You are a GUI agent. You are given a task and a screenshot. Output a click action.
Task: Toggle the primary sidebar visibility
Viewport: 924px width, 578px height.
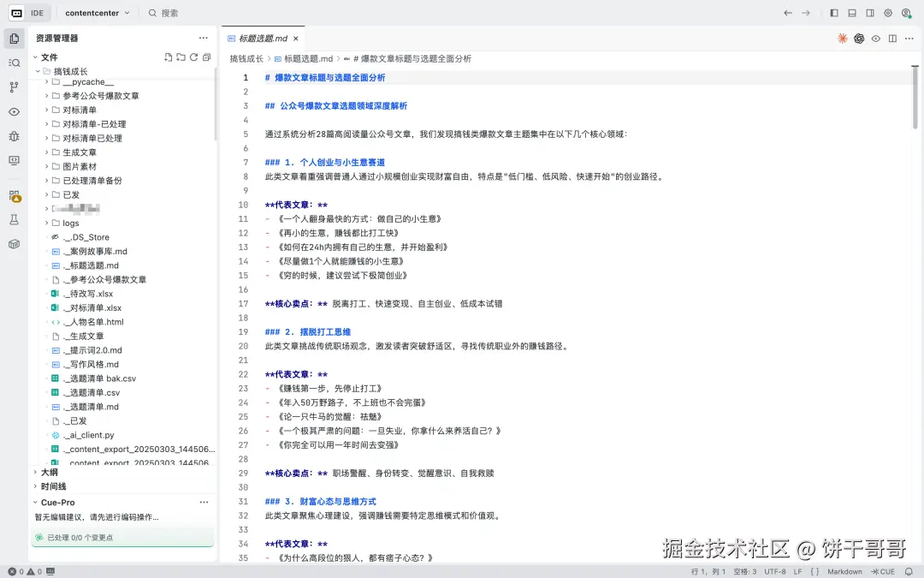pyautogui.click(x=834, y=13)
